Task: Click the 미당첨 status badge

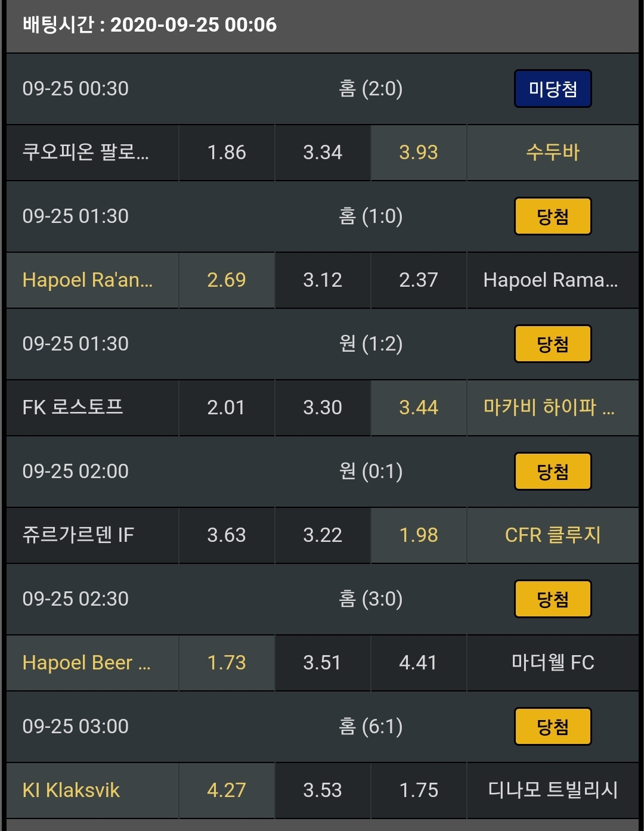Action: tap(553, 89)
